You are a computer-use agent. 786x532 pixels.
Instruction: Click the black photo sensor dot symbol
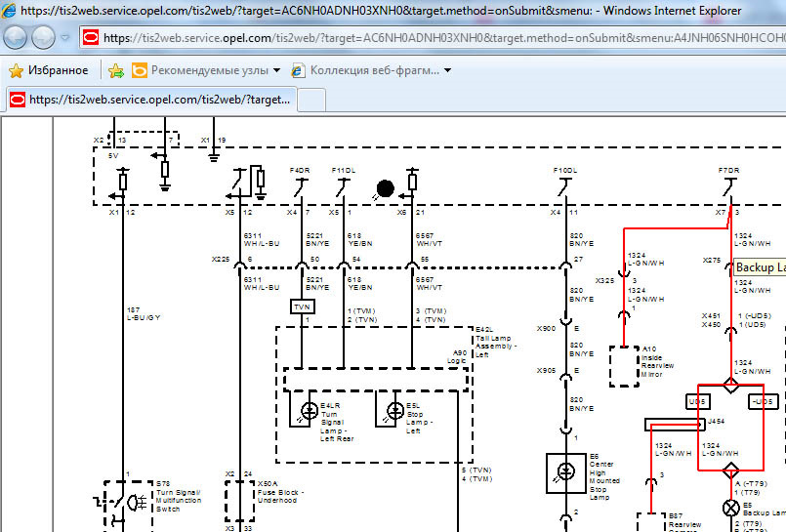(385, 188)
